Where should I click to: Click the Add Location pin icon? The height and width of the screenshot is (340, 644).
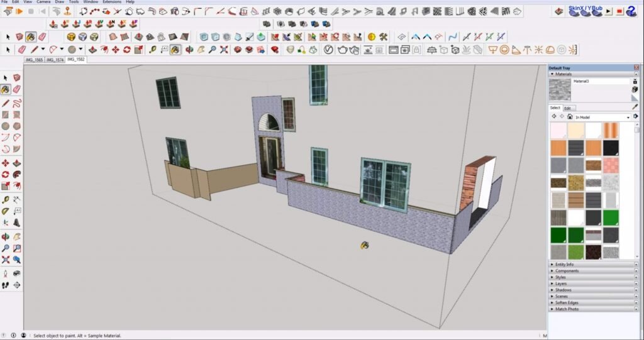click(67, 11)
